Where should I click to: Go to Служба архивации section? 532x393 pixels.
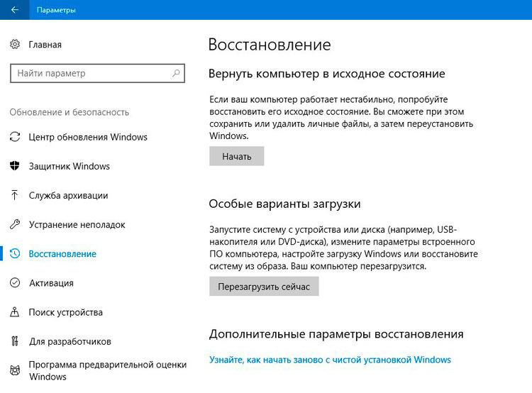click(69, 196)
